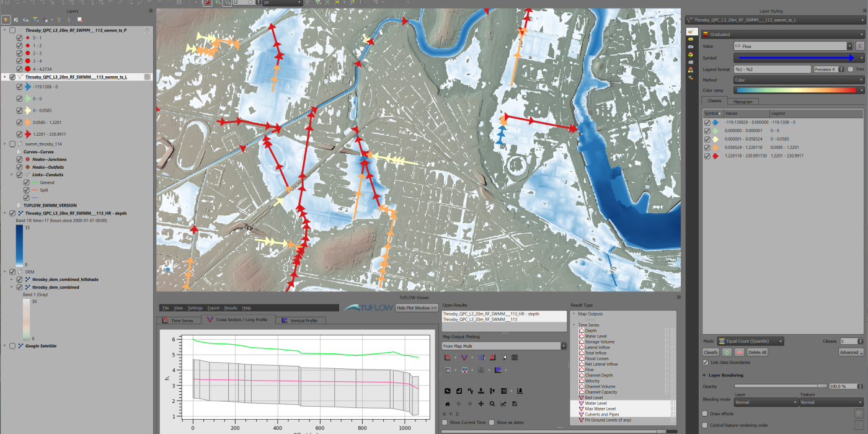Viewport: 868px width, 434px height.
Task: Click the red number 2 secondary axis icon
Action: pyautogui.click(x=492, y=357)
